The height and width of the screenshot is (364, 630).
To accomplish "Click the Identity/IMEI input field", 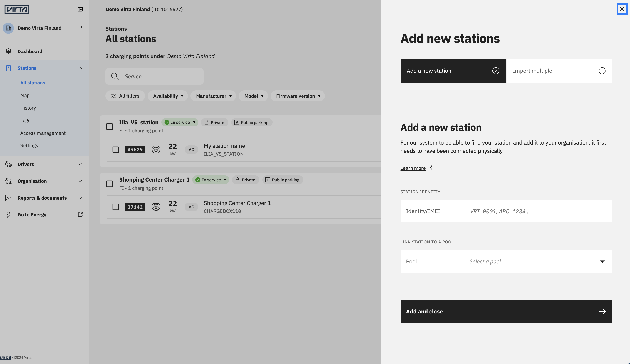I will coord(506,211).
